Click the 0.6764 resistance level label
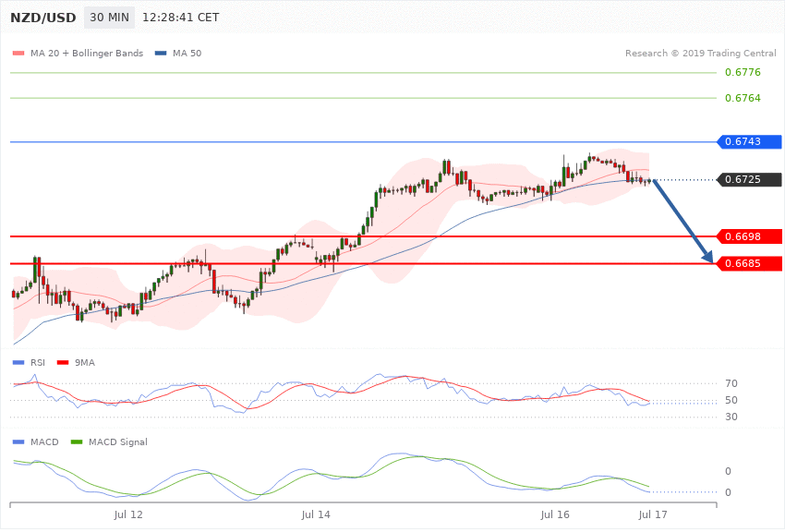Screen dimensions: 785x532 [743, 98]
